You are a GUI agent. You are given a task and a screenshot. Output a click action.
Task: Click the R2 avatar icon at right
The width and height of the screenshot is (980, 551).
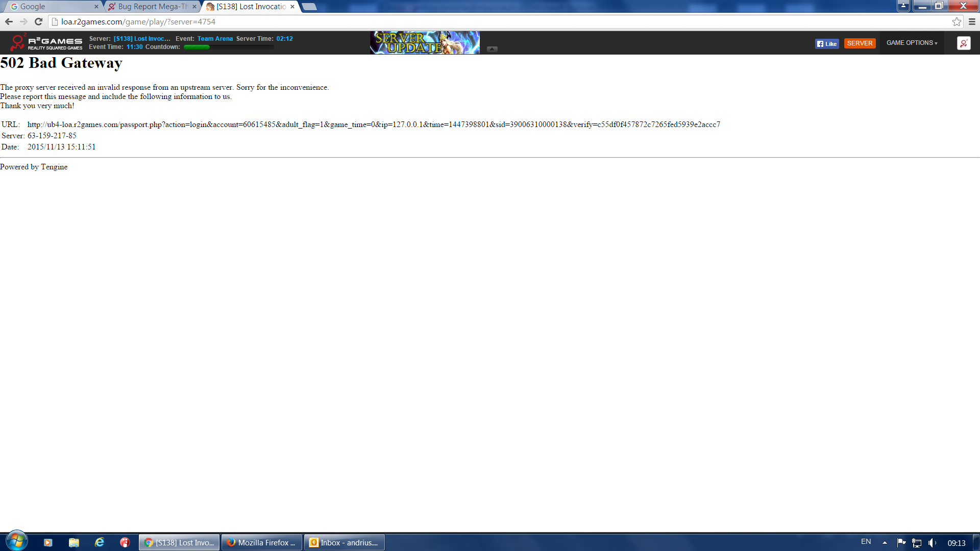pyautogui.click(x=964, y=43)
